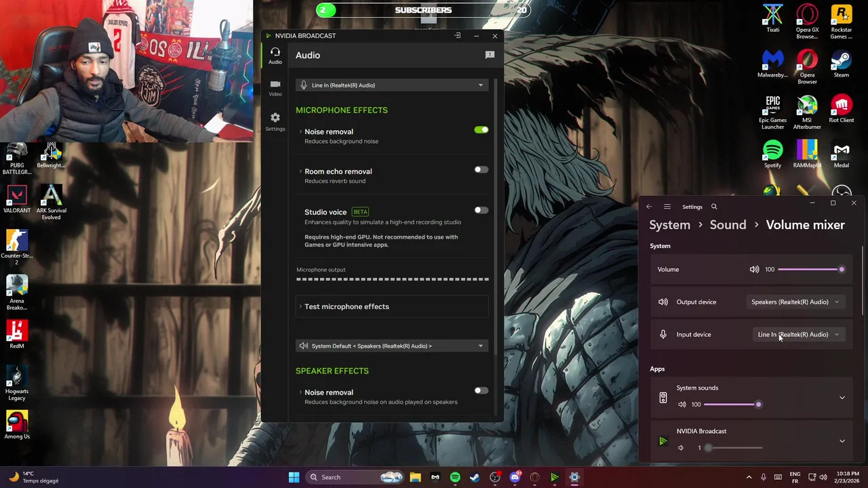Click the sign-in icon in NVIDIA Broadcast title bar
The width and height of the screenshot is (868, 488).
pos(458,36)
